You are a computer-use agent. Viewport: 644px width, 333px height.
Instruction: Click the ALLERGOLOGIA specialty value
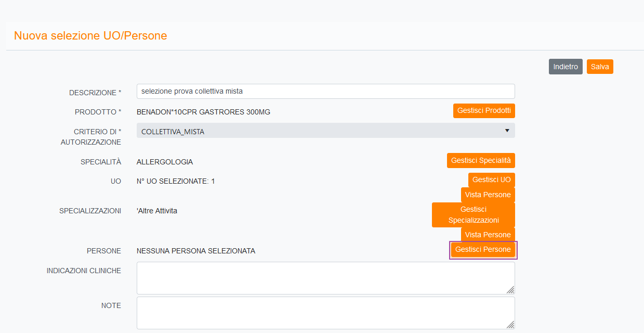tap(164, 162)
